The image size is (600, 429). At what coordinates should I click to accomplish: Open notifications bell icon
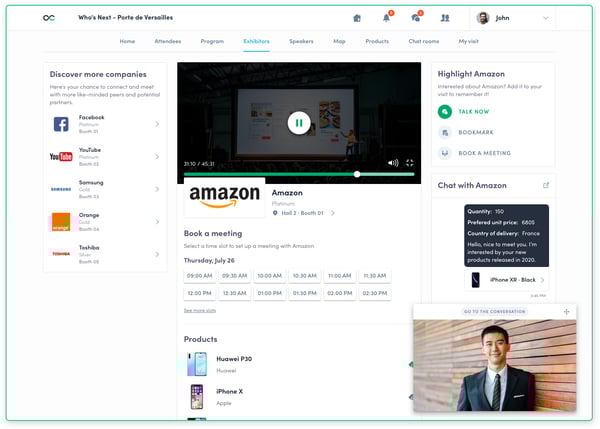click(386, 18)
